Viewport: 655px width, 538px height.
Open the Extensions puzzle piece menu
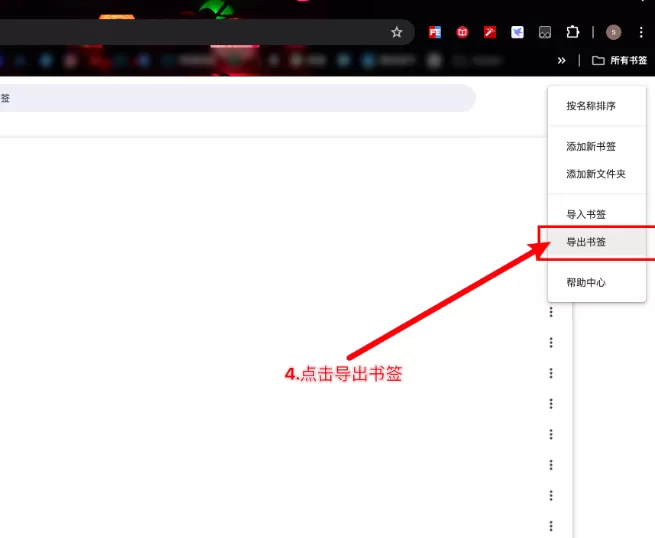click(x=573, y=32)
